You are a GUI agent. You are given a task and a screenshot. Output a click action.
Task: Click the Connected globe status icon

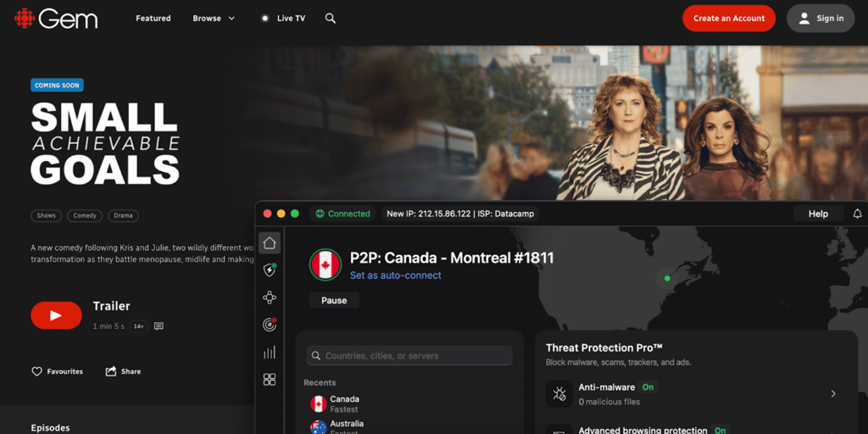pyautogui.click(x=320, y=214)
